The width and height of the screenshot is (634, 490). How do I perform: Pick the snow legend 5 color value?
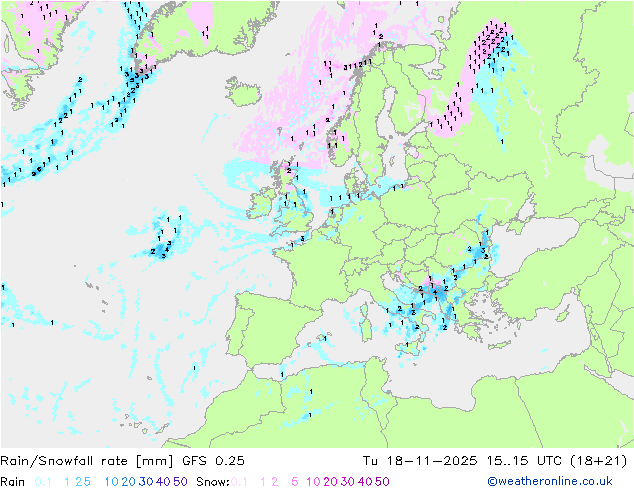pyautogui.click(x=295, y=482)
